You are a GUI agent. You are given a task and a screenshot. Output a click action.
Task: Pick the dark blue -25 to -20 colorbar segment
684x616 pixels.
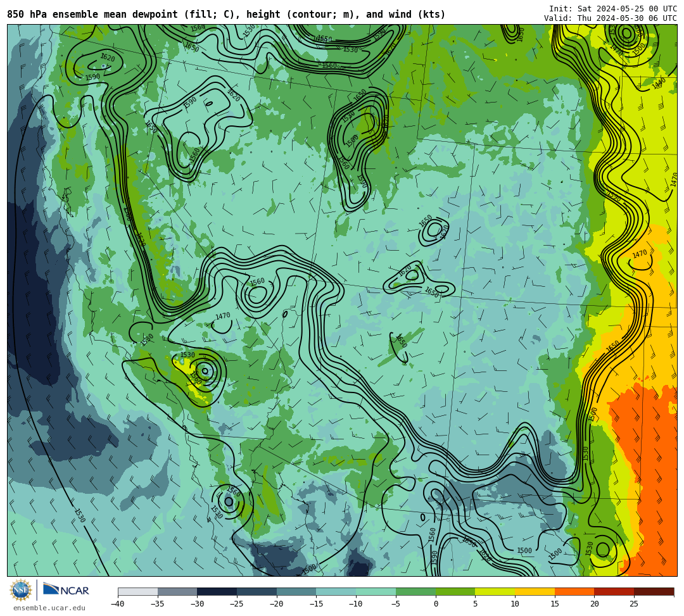click(257, 591)
